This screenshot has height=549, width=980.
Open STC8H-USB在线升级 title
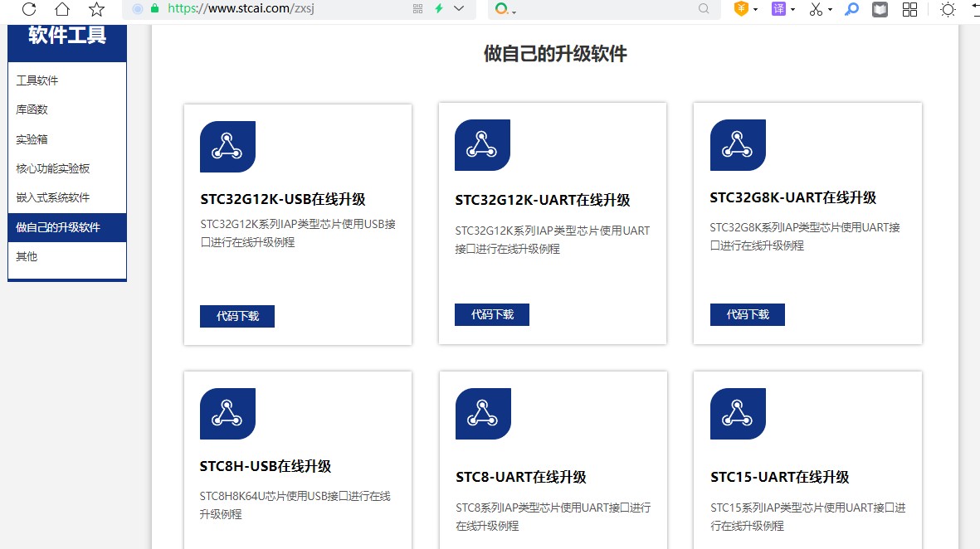click(x=265, y=466)
